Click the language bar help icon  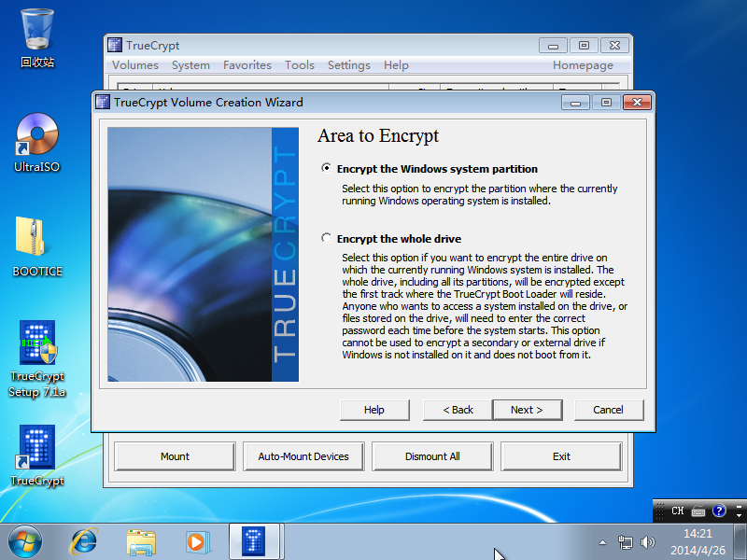pyautogui.click(x=719, y=511)
